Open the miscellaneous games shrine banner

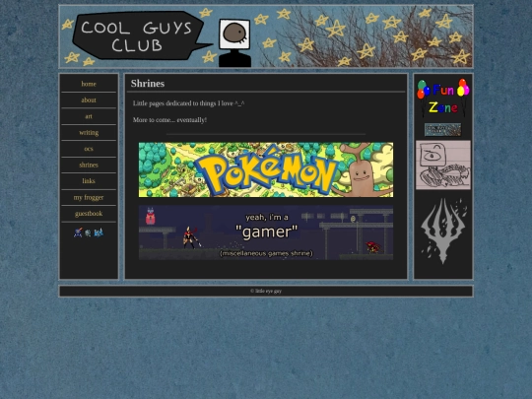click(x=266, y=233)
